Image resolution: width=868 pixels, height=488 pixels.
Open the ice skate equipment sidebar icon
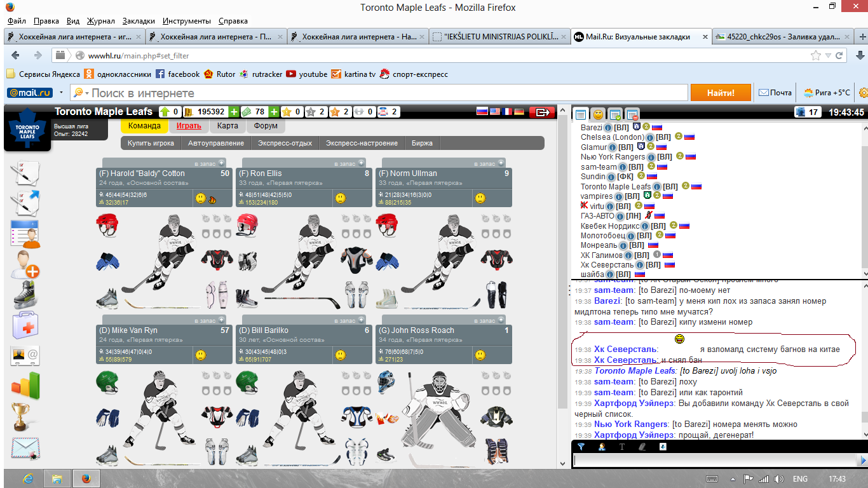(25, 294)
